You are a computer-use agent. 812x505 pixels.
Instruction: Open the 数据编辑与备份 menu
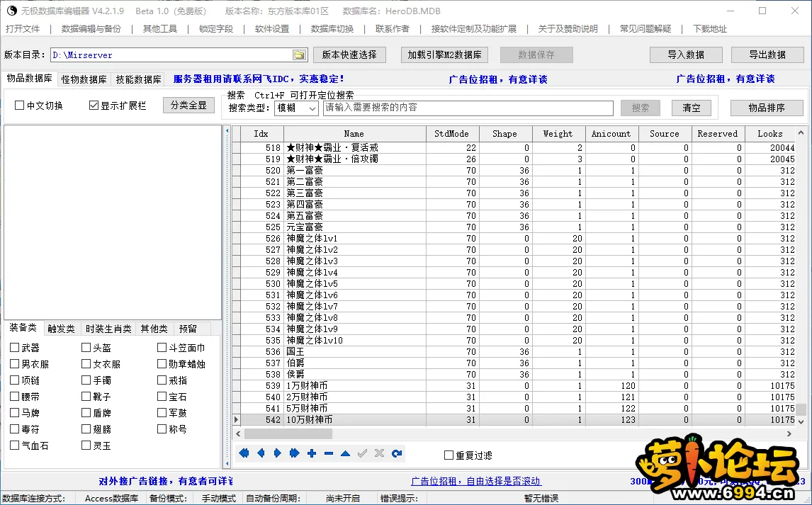point(91,29)
